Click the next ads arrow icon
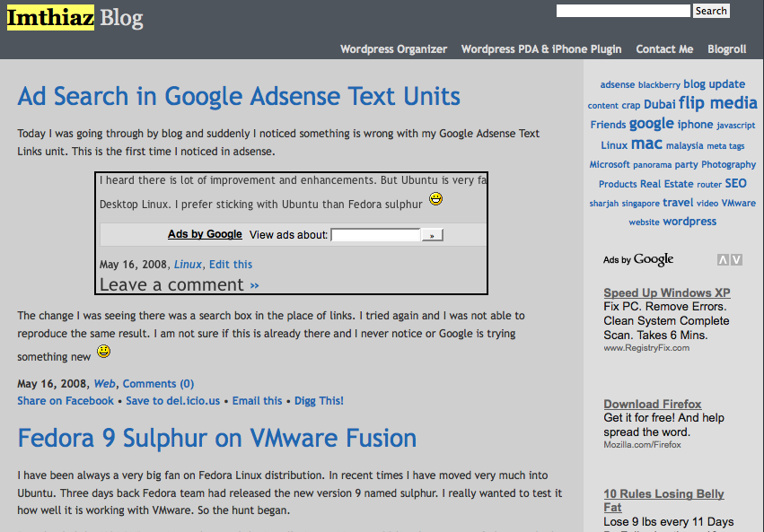 point(737,260)
